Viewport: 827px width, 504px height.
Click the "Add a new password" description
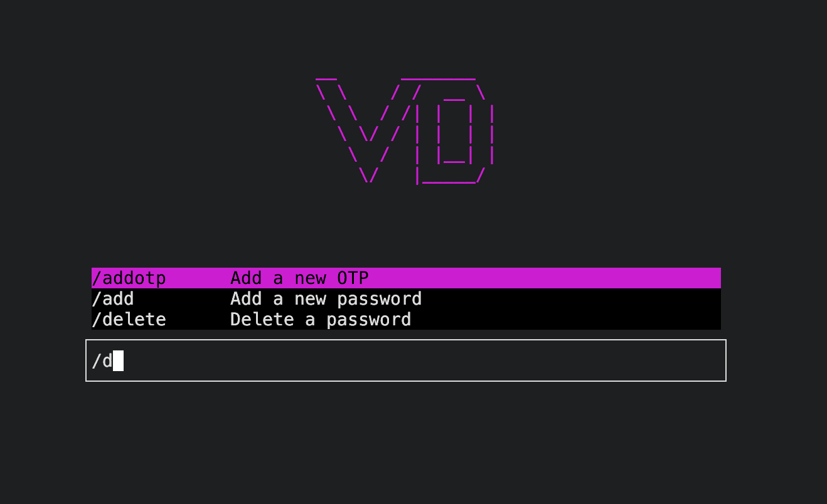326,298
